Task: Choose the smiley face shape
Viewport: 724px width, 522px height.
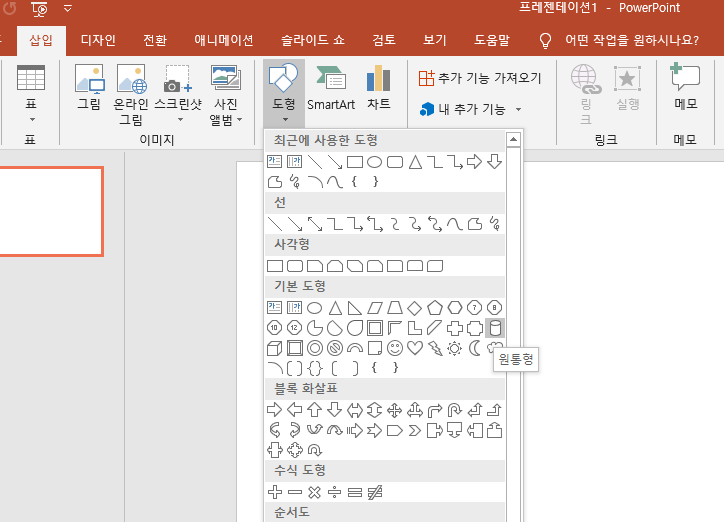Action: click(395, 348)
